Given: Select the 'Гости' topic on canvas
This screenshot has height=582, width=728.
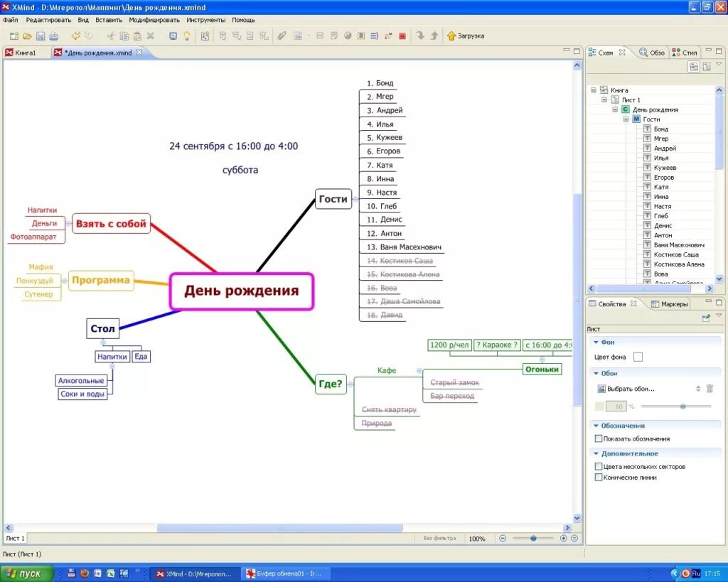Looking at the screenshot, I should [x=333, y=199].
